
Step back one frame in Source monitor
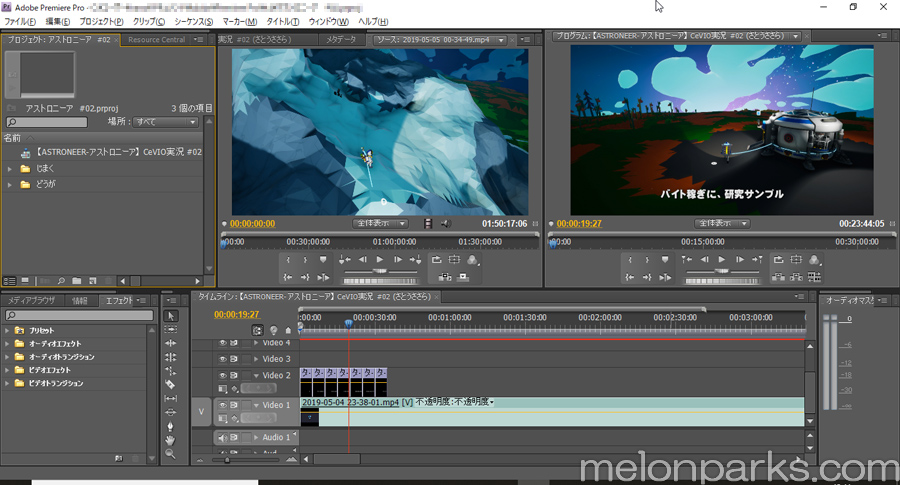click(x=362, y=259)
